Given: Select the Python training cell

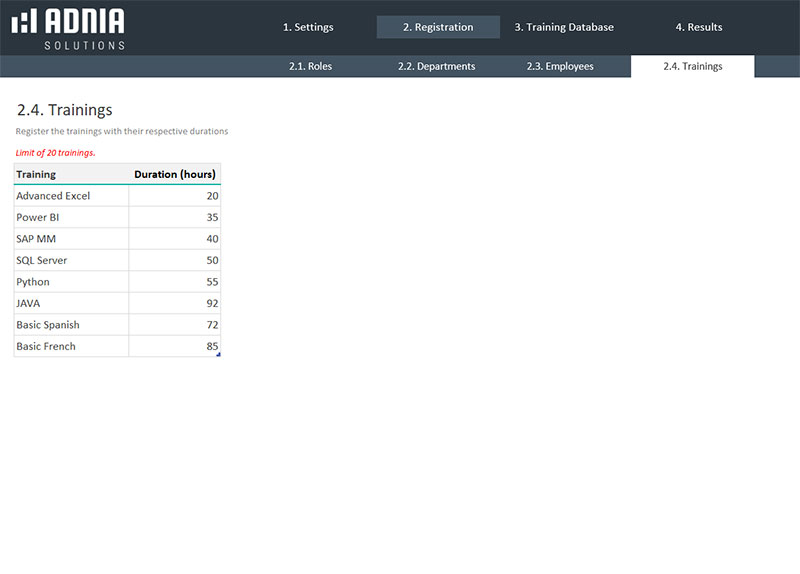Looking at the screenshot, I should [71, 282].
